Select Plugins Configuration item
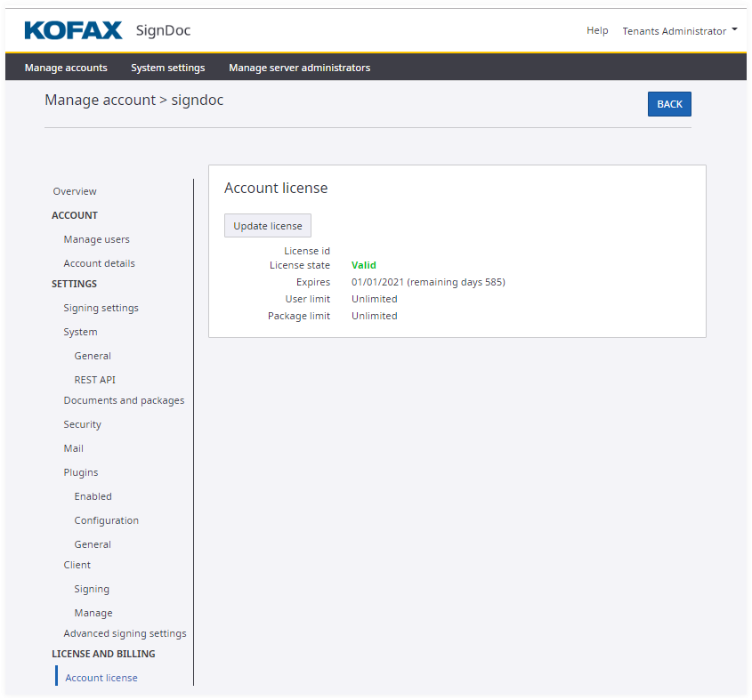The image size is (752, 700). tap(106, 520)
